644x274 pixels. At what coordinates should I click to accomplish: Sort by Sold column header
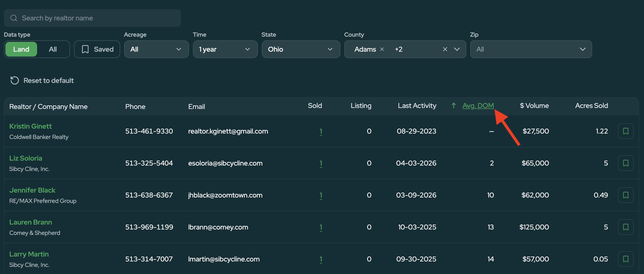click(x=315, y=106)
